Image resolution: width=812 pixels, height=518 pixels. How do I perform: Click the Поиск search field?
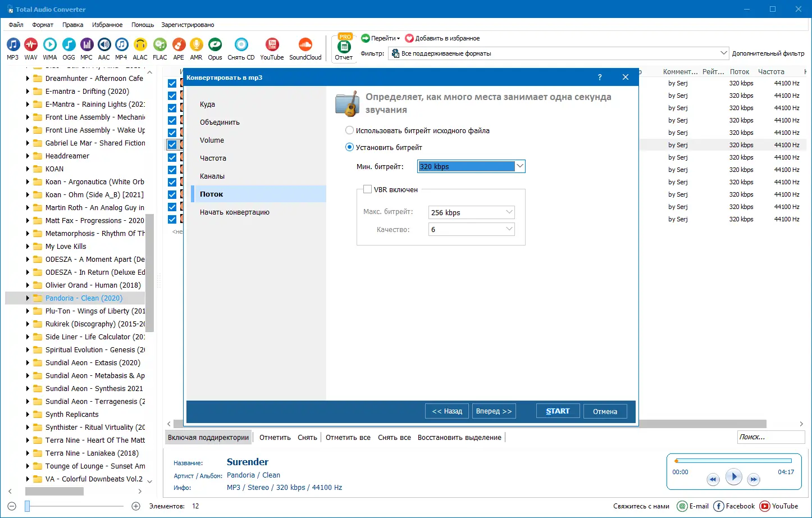tap(770, 437)
